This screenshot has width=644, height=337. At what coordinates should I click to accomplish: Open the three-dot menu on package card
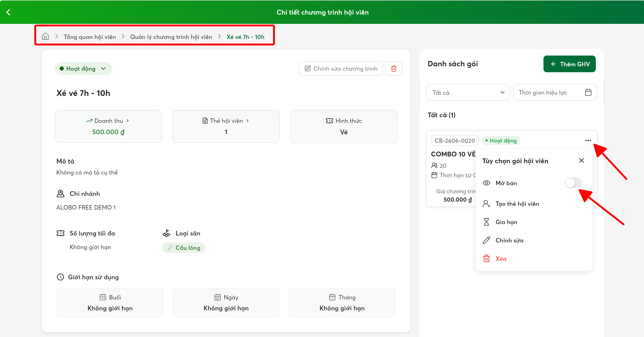coord(588,140)
